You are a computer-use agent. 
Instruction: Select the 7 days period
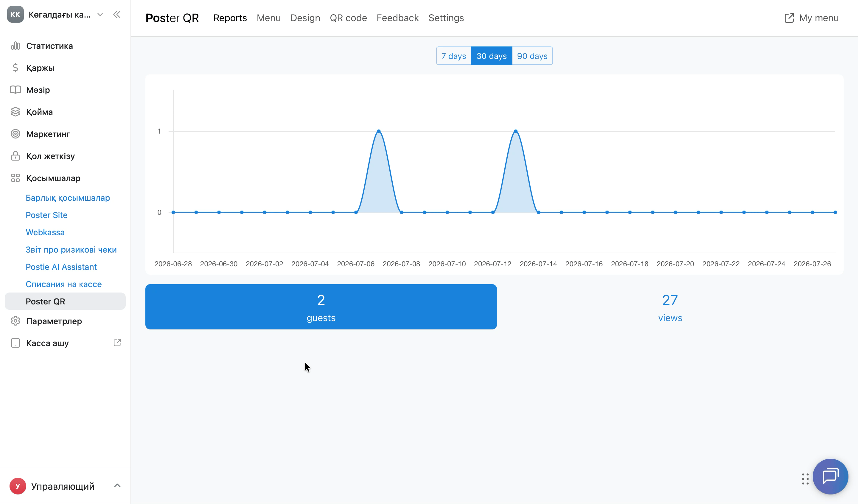pyautogui.click(x=454, y=56)
